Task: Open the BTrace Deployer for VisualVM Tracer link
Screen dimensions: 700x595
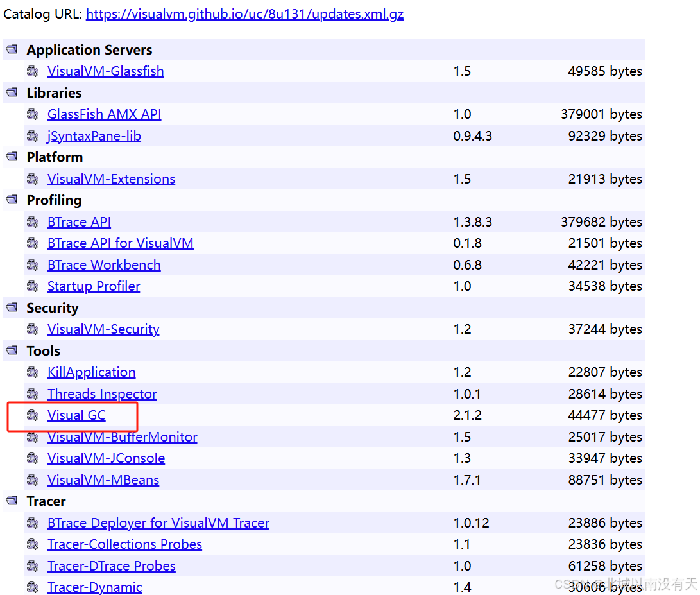Action: [x=158, y=523]
